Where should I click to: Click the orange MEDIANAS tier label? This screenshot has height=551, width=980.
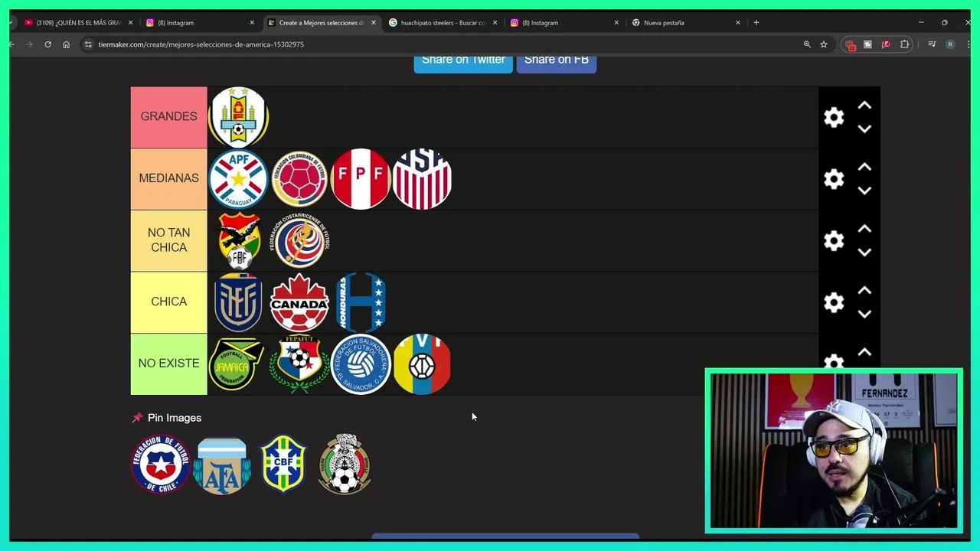tap(168, 179)
